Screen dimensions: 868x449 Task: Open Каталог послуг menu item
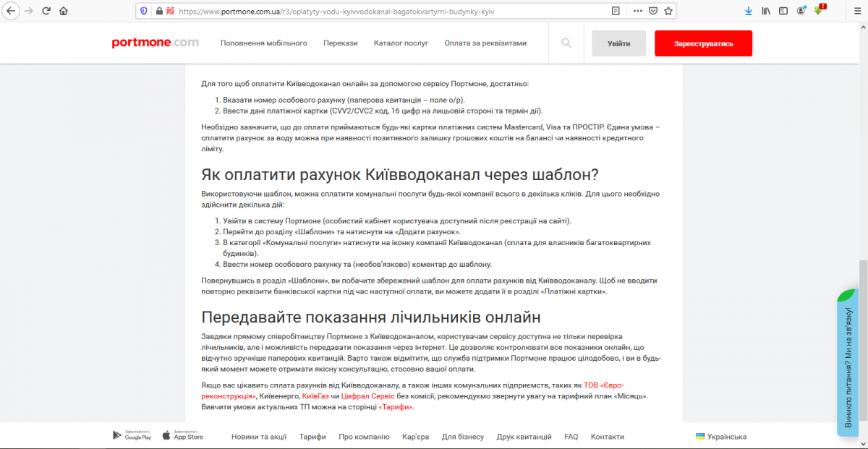tap(401, 43)
